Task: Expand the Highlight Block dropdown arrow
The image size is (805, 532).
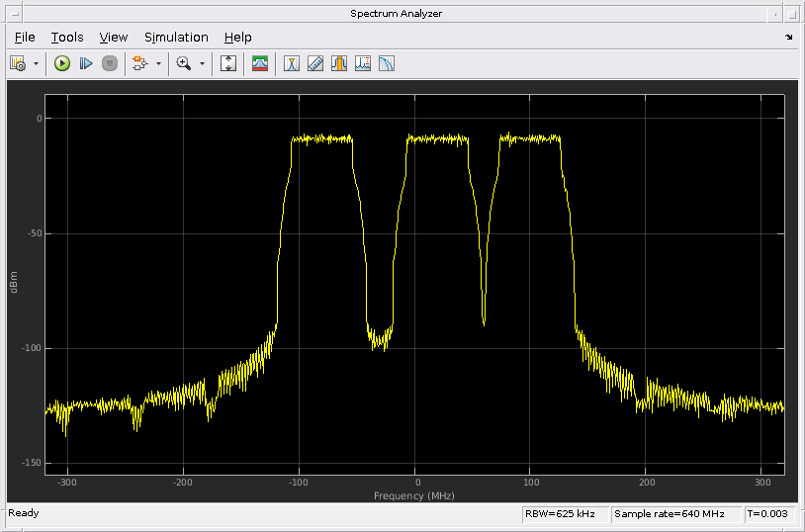Action: (158, 63)
